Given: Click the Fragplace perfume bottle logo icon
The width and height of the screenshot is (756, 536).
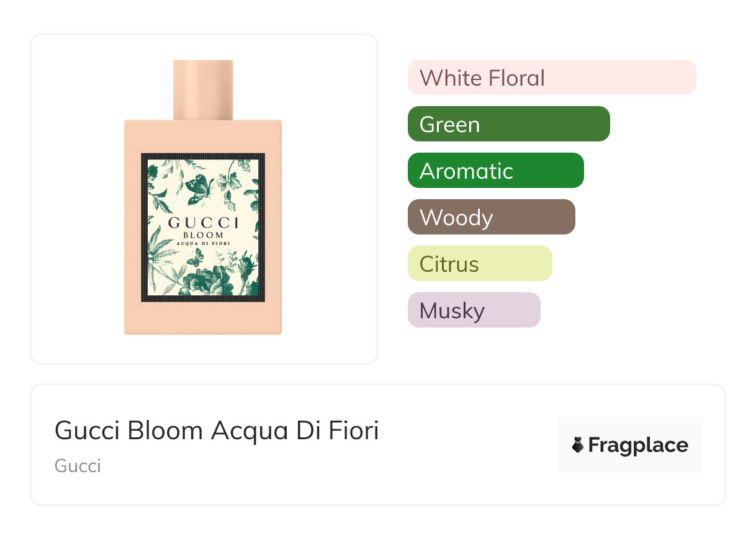Looking at the screenshot, I should (578, 445).
